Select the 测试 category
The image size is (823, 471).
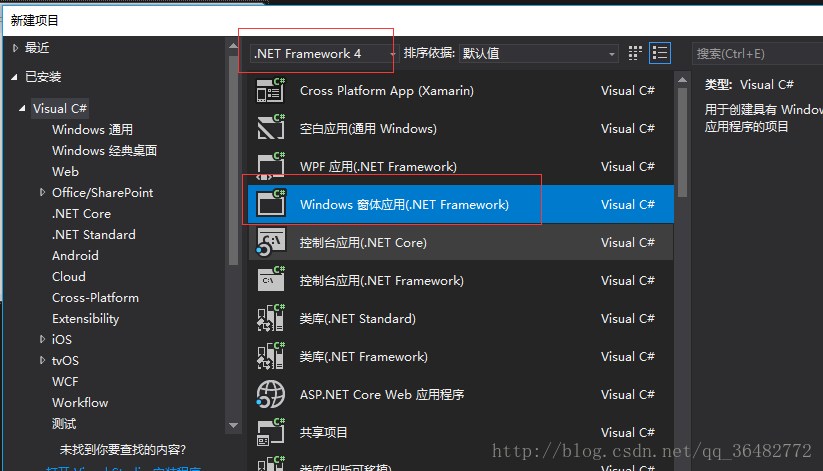click(64, 423)
